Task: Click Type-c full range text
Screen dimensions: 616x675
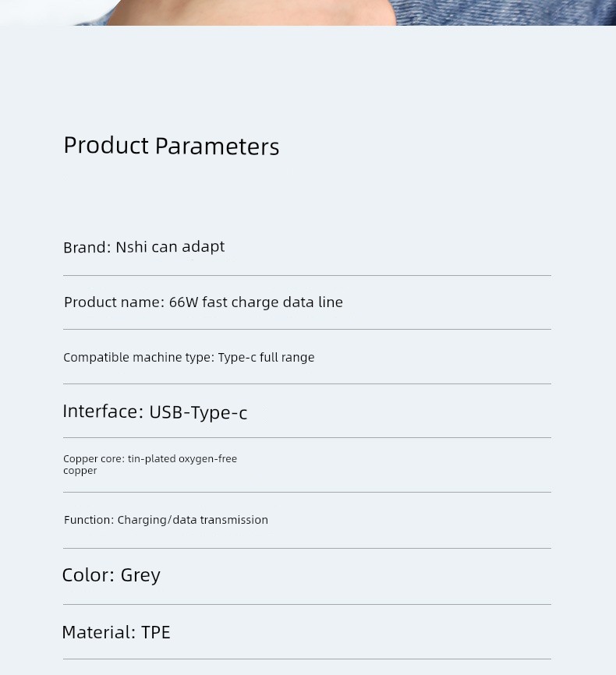Action: coord(266,358)
